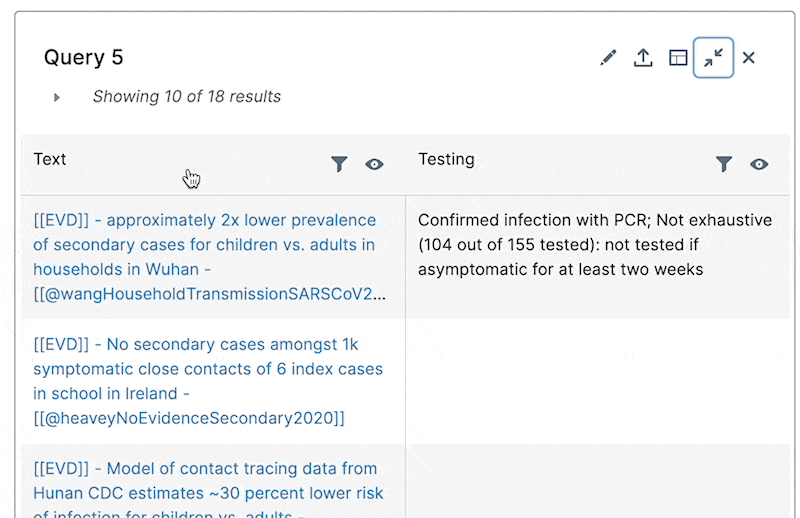This screenshot has width=800, height=518.
Task: Hide the Text column via eye icon
Action: click(374, 164)
